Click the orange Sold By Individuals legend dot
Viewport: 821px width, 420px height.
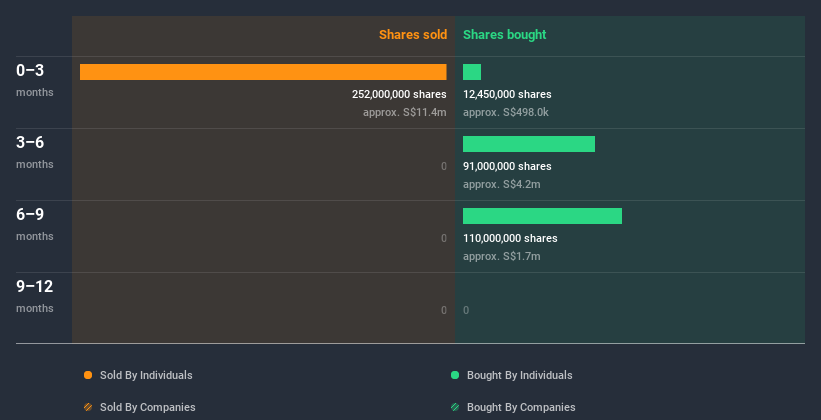click(88, 375)
